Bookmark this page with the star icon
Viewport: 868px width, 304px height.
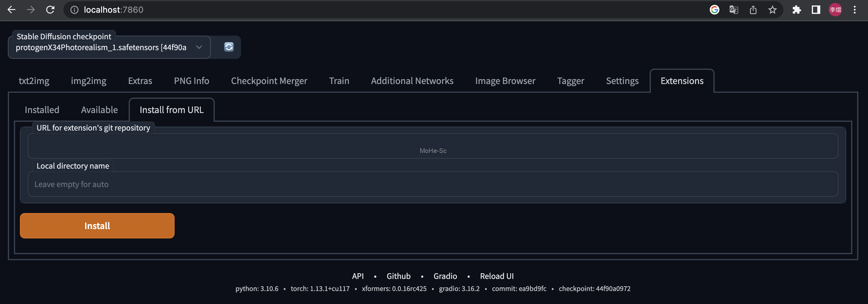click(772, 10)
